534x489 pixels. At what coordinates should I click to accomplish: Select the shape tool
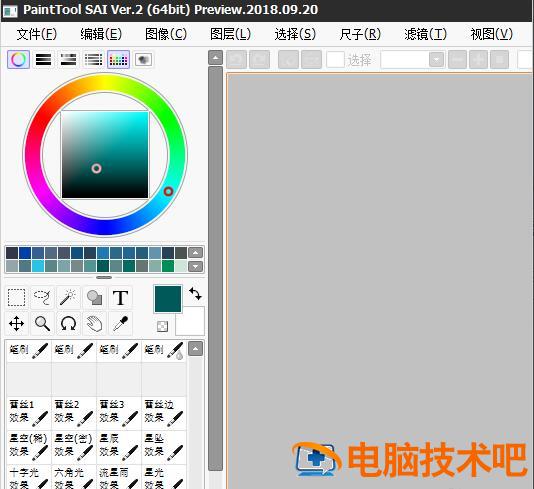coord(94,298)
